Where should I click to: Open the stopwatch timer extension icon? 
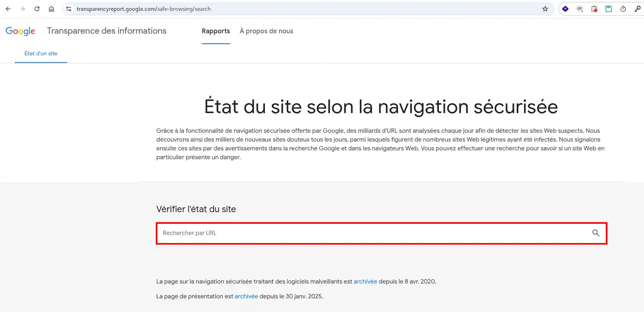[x=623, y=9]
